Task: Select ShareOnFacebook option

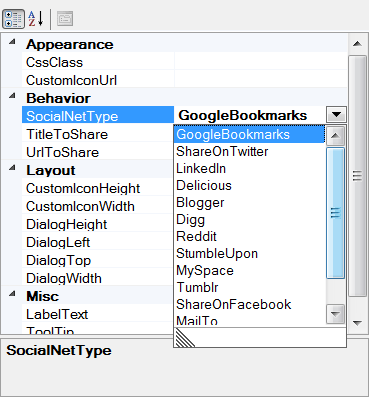Action: (249, 304)
